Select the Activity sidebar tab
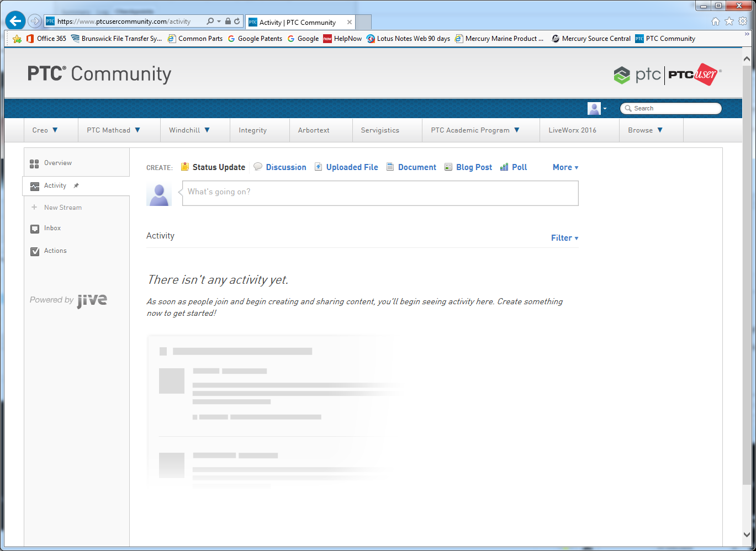756x551 pixels. [55, 186]
